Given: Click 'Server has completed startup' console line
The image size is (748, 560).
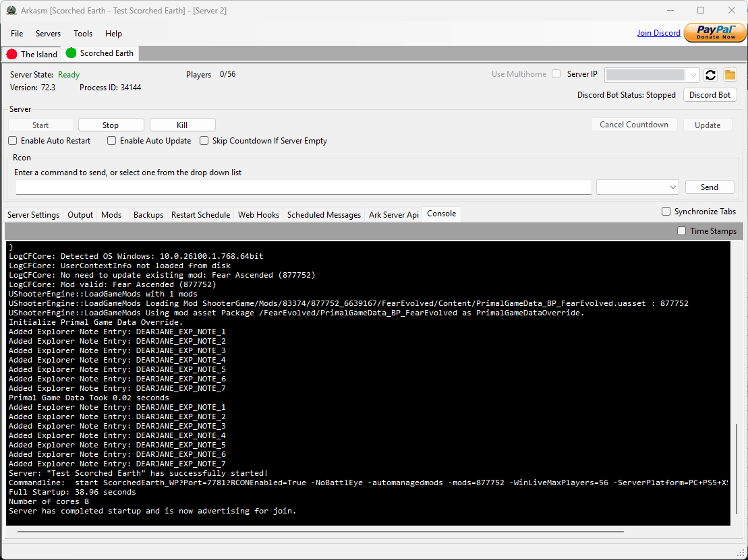Looking at the screenshot, I should click(x=152, y=511).
